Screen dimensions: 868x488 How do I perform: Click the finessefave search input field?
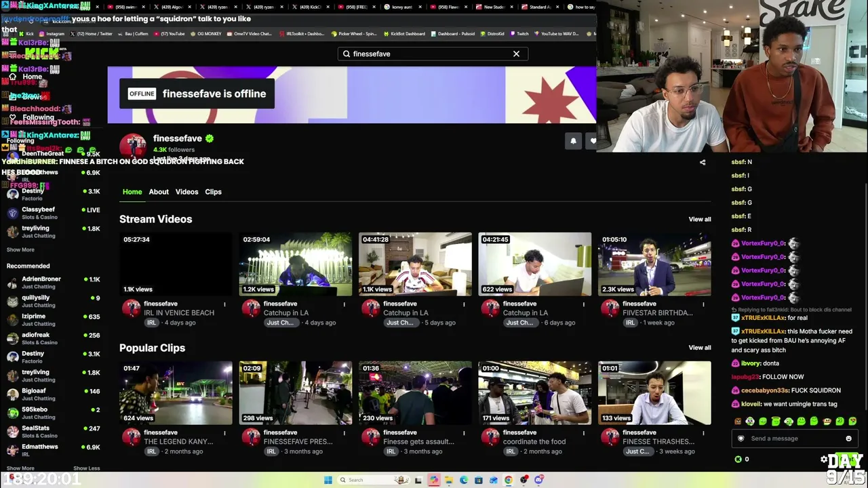433,54
